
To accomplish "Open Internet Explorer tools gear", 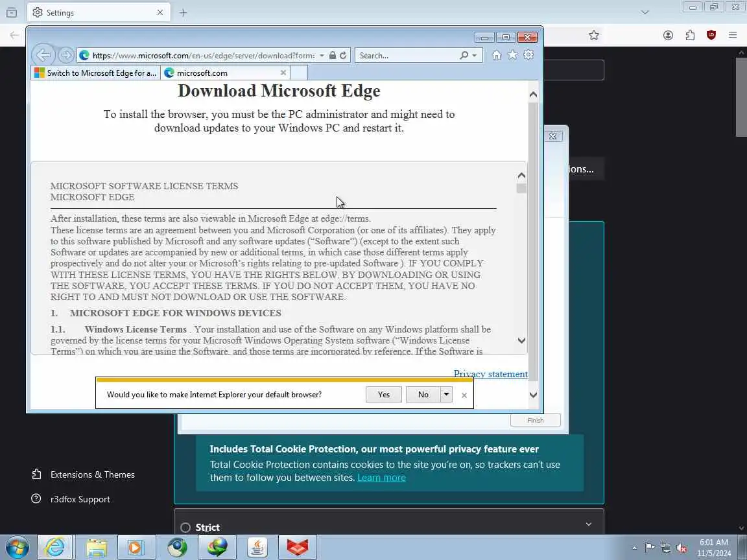I will (x=528, y=54).
